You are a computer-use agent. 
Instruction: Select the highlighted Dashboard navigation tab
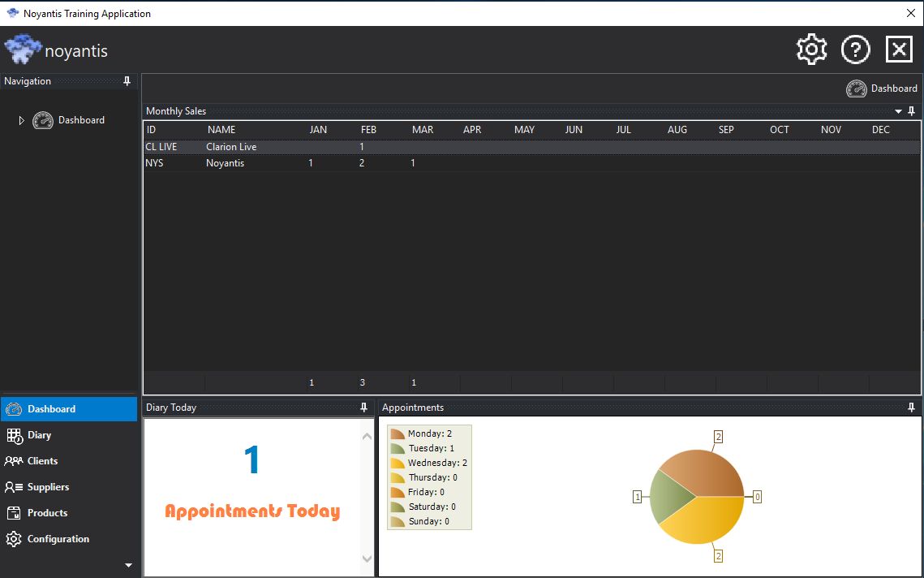pyautogui.click(x=69, y=408)
